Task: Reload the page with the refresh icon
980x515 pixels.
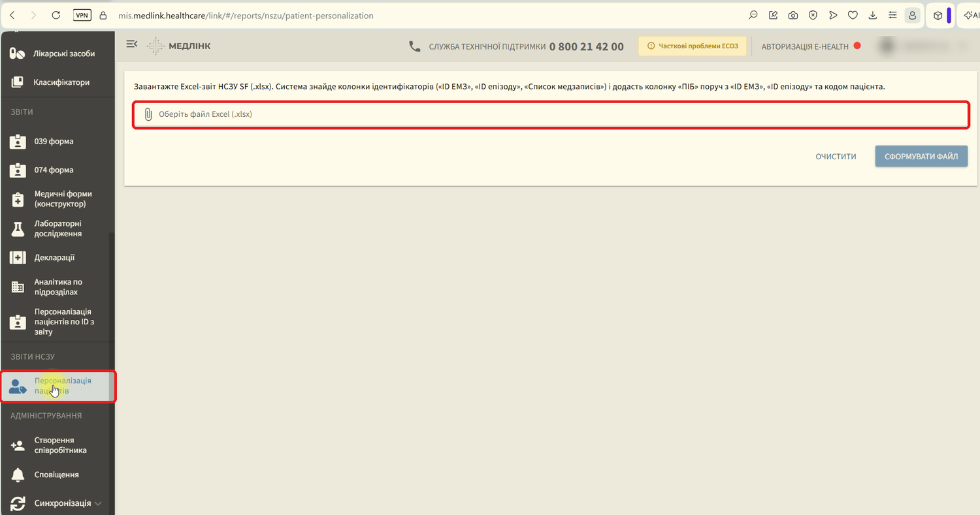Action: (x=56, y=15)
